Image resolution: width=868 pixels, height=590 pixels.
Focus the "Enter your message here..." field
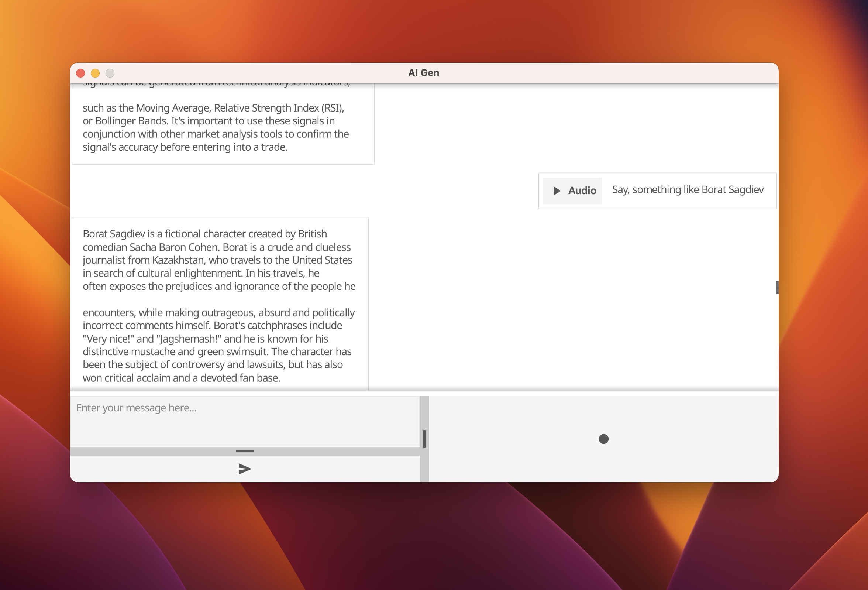(x=245, y=421)
